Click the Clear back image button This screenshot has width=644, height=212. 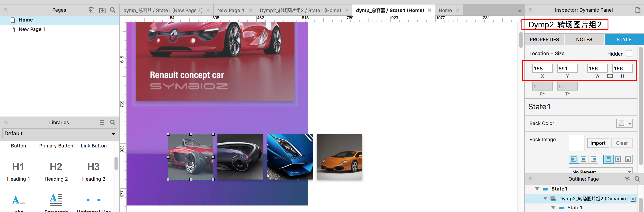[x=622, y=143]
